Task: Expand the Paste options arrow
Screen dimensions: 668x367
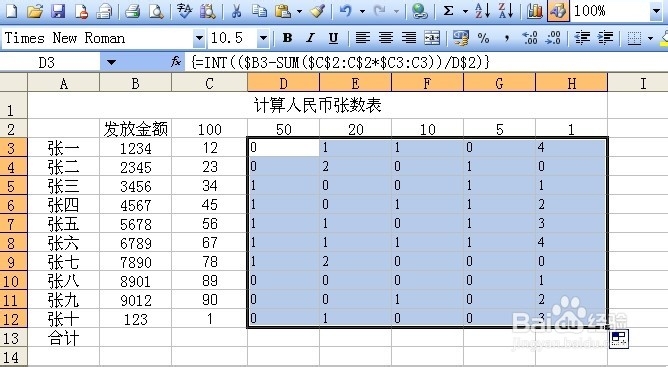Action: 299,11
